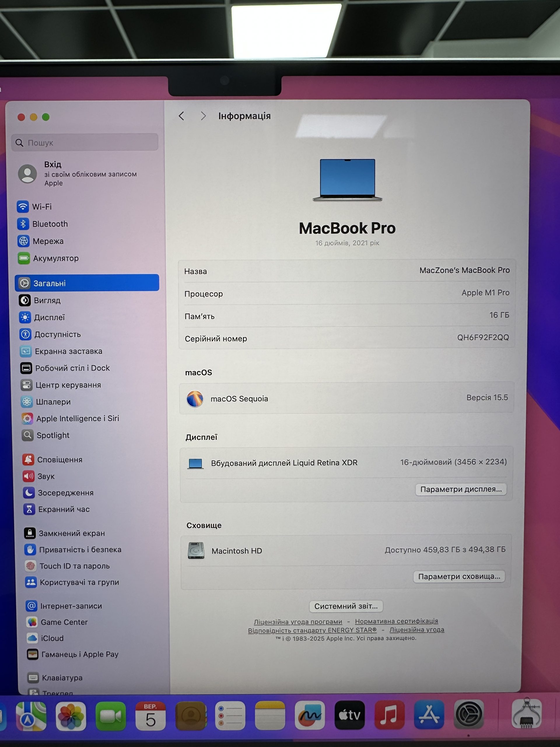Open Дисплеї sidebar item
This screenshot has width=560, height=747.
87,317
